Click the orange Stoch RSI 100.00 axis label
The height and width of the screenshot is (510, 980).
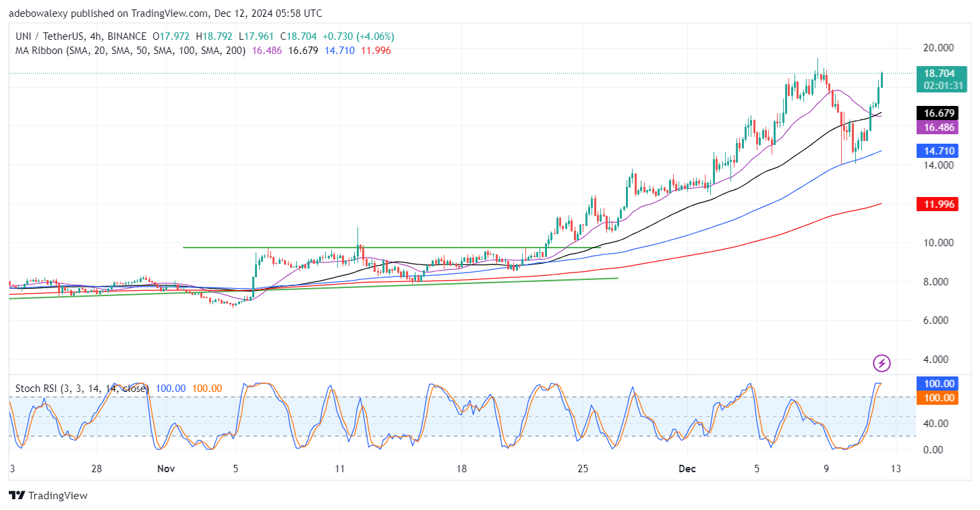tap(939, 398)
